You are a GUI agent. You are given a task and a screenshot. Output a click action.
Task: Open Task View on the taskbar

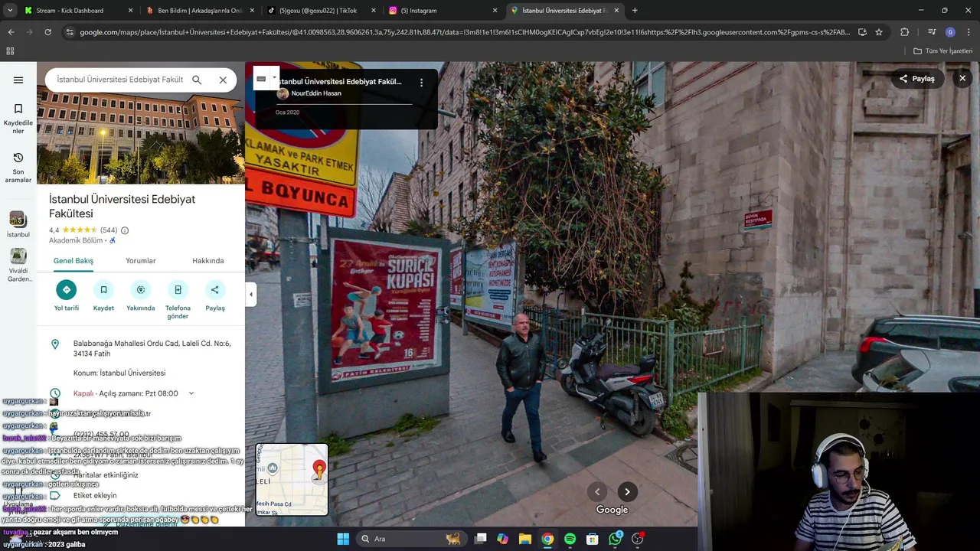pyautogui.click(x=480, y=539)
